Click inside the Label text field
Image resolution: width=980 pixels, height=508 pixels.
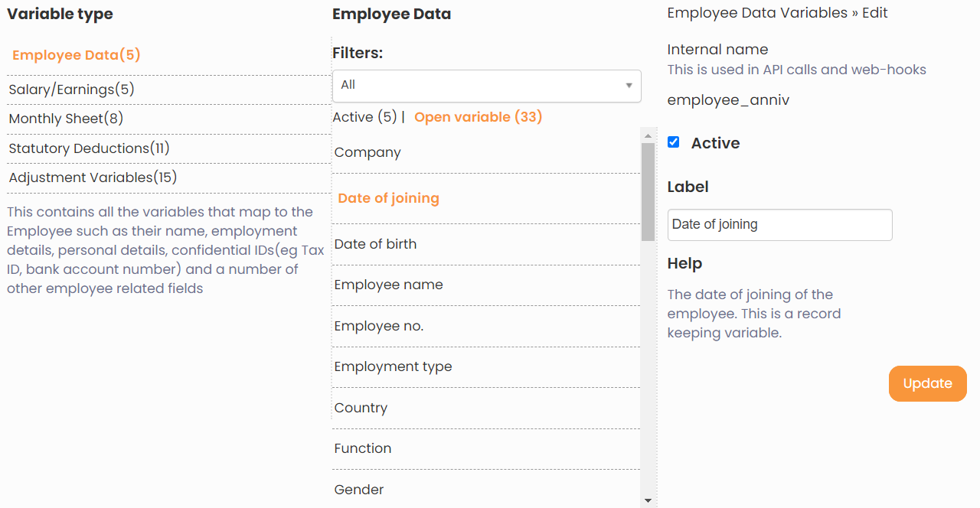pos(779,224)
